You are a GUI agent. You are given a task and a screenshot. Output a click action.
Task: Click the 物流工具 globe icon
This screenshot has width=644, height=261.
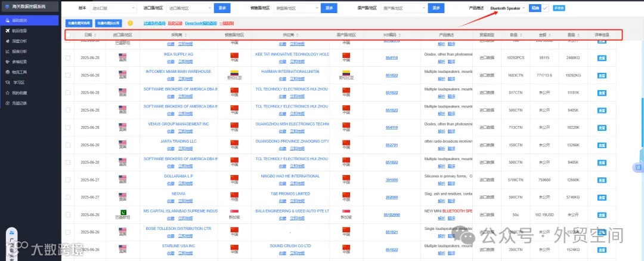click(x=8, y=72)
